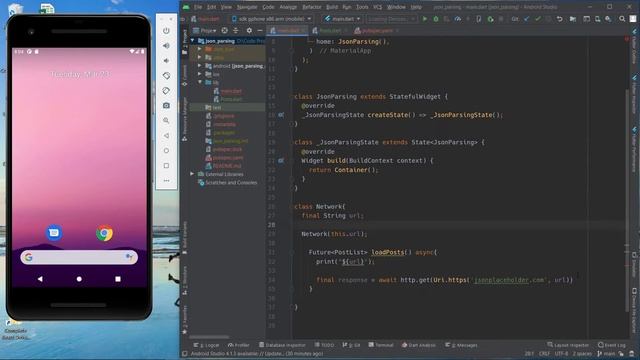Screen dimensions: 640x360
Task: Open the File menu
Action: pos(198,7)
